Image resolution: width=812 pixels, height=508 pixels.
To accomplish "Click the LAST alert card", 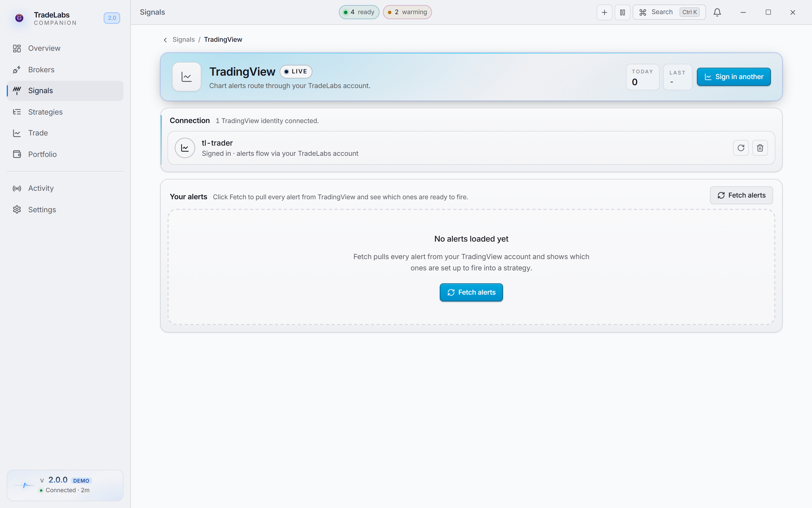I will click(x=678, y=77).
